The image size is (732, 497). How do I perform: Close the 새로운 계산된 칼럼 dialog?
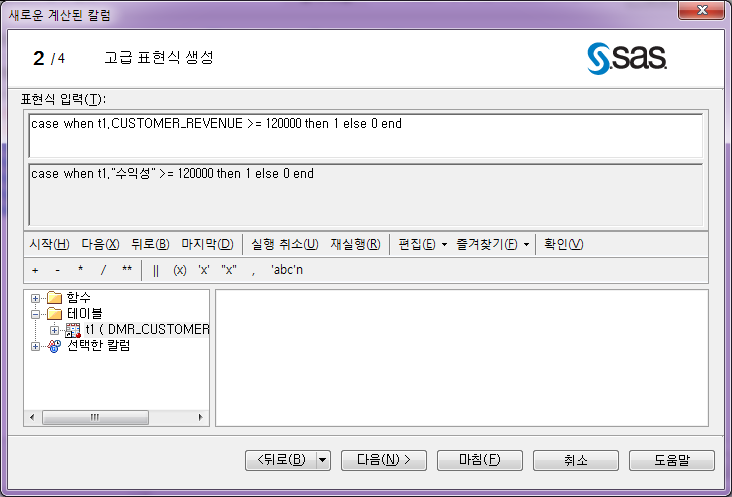702,10
